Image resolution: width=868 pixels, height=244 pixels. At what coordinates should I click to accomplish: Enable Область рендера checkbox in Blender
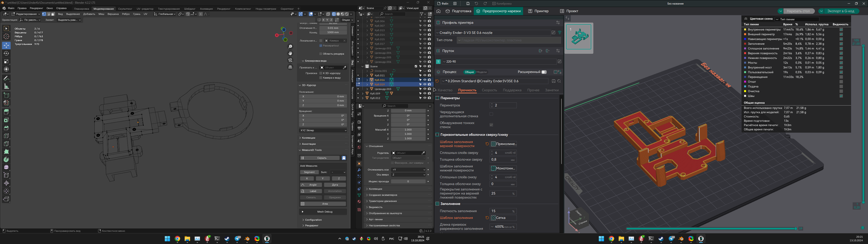(x=321, y=54)
